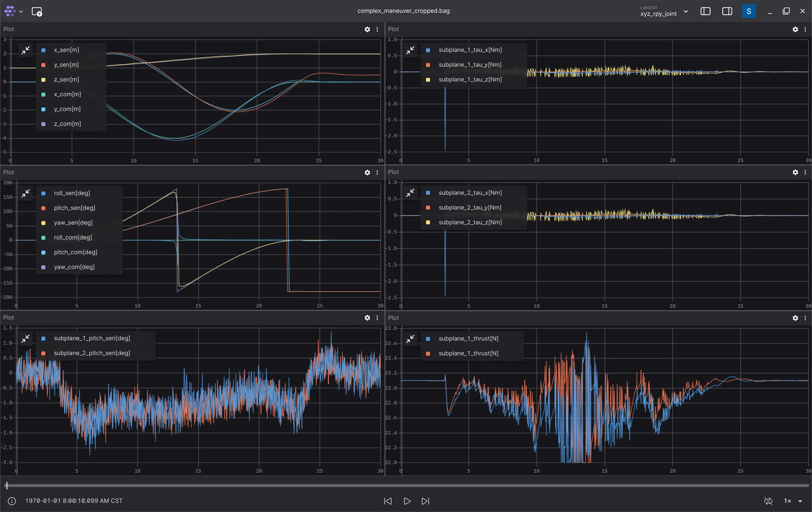Open the user profile S avatar menu

click(749, 11)
